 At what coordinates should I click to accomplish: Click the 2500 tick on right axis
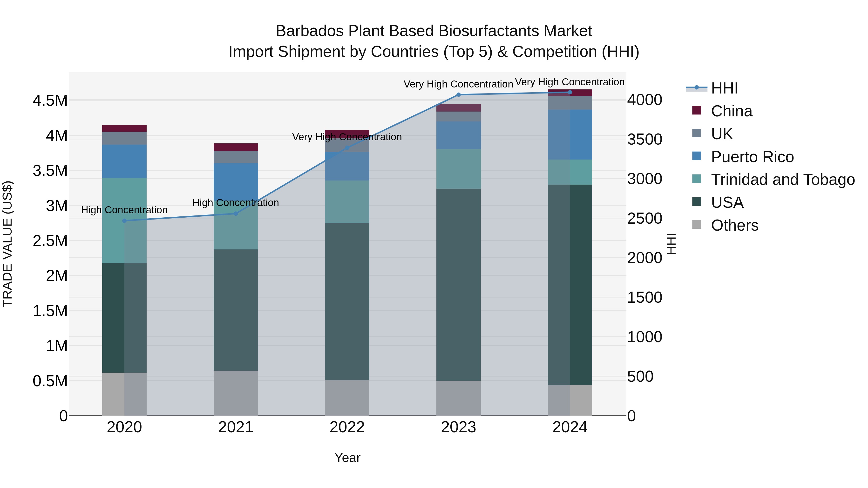pyautogui.click(x=645, y=219)
